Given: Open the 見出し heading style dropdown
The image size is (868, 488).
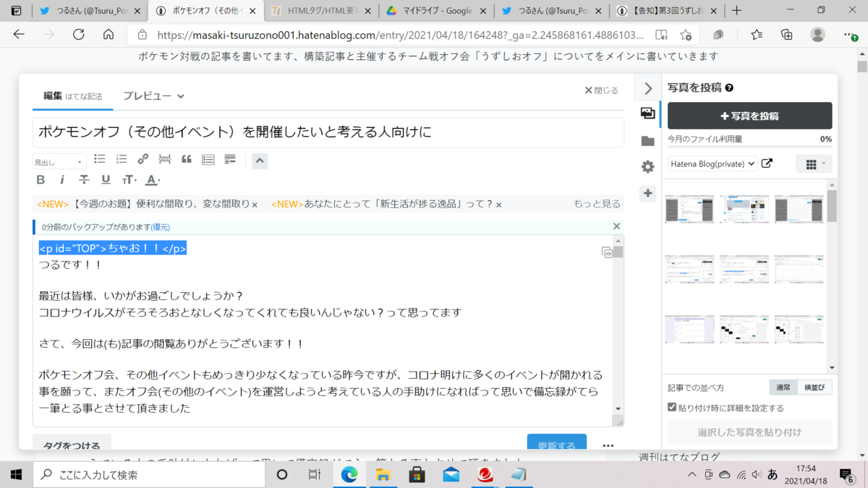Looking at the screenshot, I should click(x=58, y=161).
